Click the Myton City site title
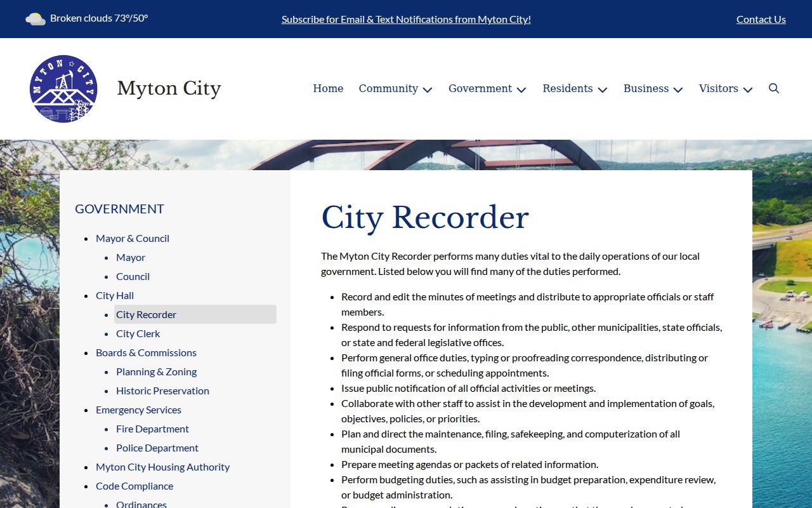The width and height of the screenshot is (812, 508). pyautogui.click(x=169, y=88)
